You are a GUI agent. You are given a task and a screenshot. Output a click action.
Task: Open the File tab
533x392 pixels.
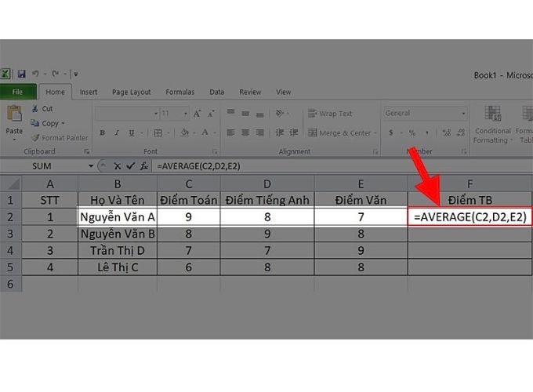(x=18, y=92)
